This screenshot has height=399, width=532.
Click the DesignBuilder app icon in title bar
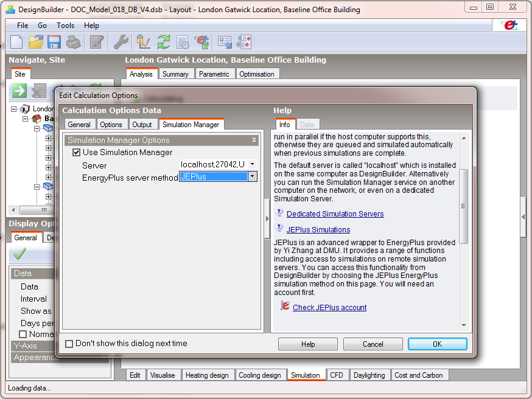click(10, 10)
